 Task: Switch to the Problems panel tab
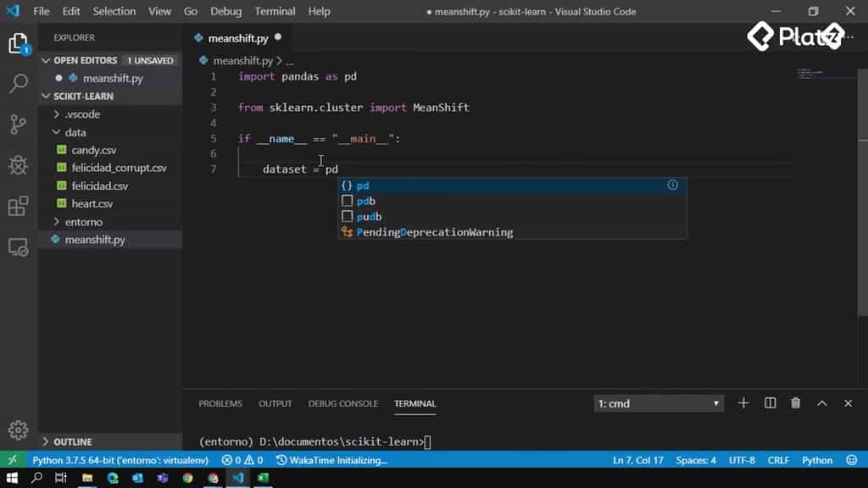click(220, 403)
